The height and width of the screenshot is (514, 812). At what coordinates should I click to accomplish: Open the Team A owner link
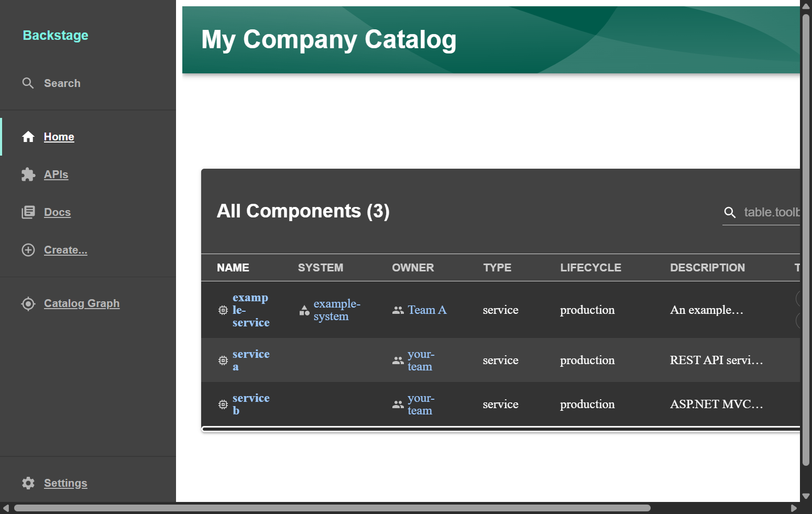[427, 310]
